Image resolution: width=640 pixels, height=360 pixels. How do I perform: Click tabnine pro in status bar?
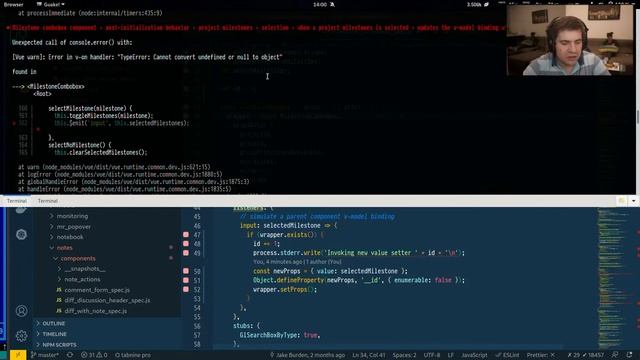click(132, 355)
